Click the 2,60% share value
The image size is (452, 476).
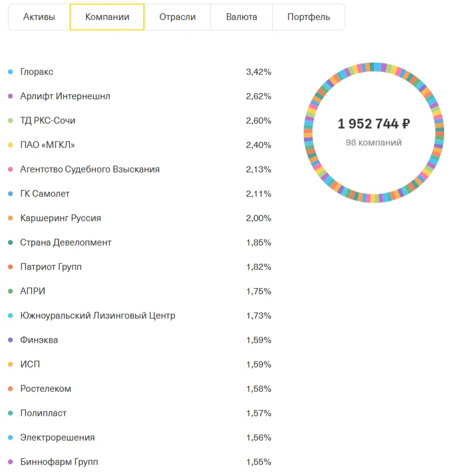[259, 121]
